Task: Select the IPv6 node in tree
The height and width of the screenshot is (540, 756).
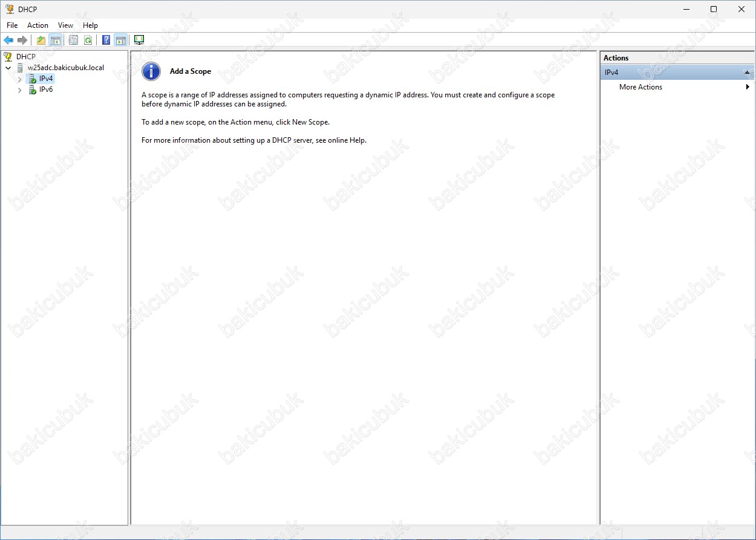Action: coord(46,89)
